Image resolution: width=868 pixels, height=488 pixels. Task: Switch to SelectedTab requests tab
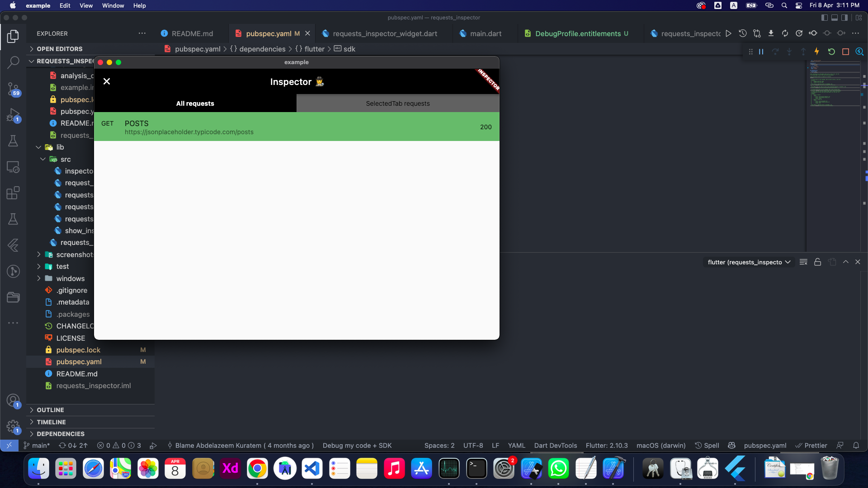tap(398, 103)
